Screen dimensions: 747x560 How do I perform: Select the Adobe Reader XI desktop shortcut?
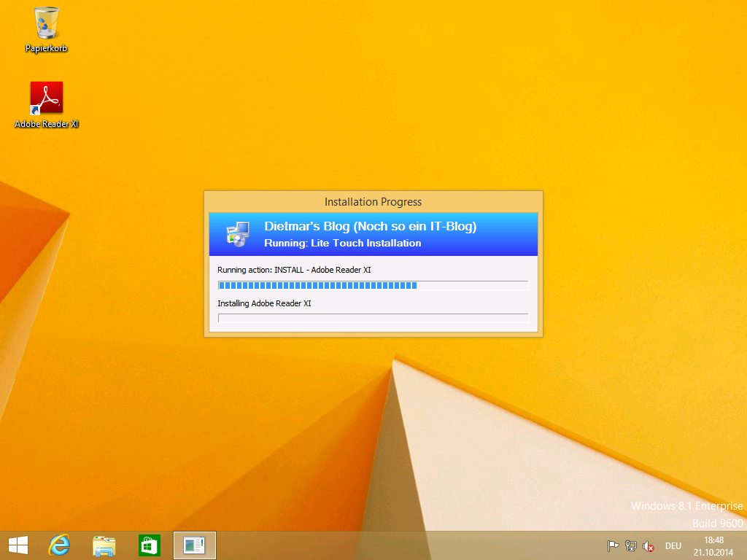click(46, 104)
